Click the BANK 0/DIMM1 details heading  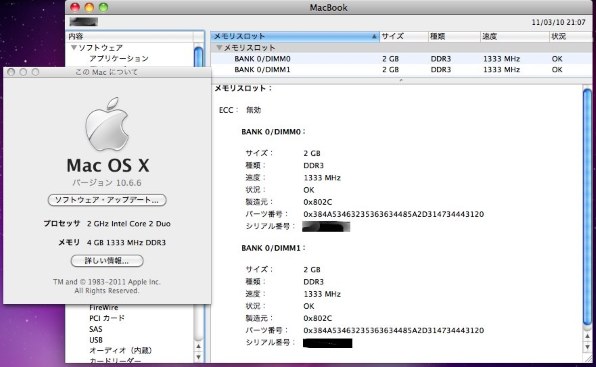point(273,248)
